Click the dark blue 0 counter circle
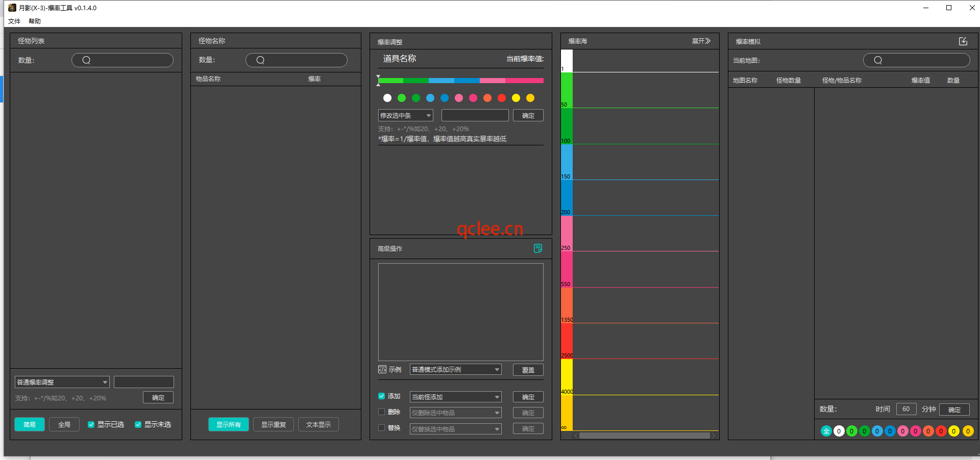980x460 pixels. click(890, 431)
